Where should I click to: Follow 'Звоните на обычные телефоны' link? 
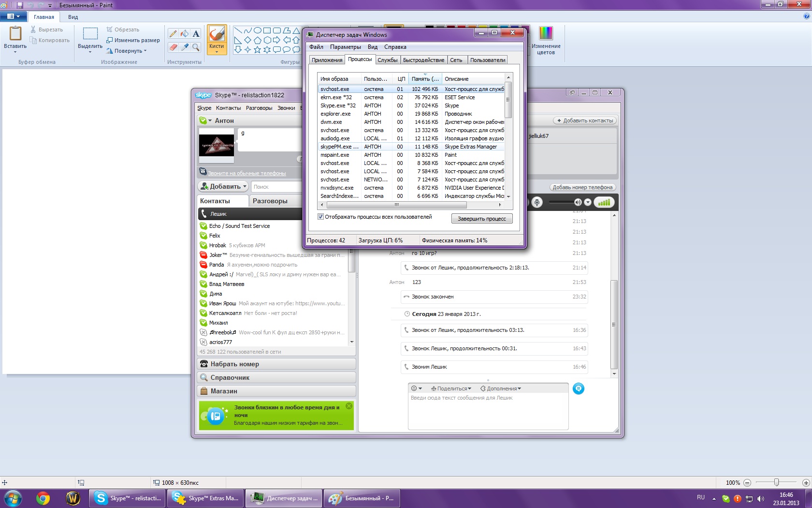[246, 173]
